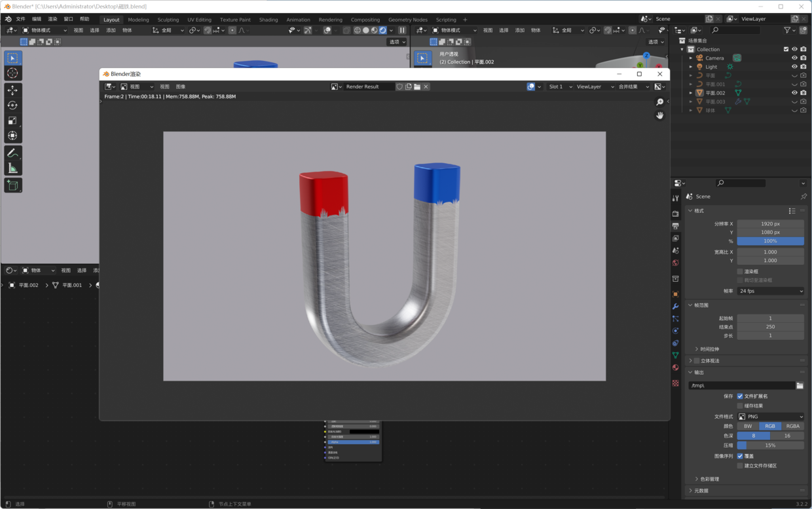Open the Modifiers wrench properties tab
This screenshot has height=509, width=812.
pyautogui.click(x=675, y=307)
